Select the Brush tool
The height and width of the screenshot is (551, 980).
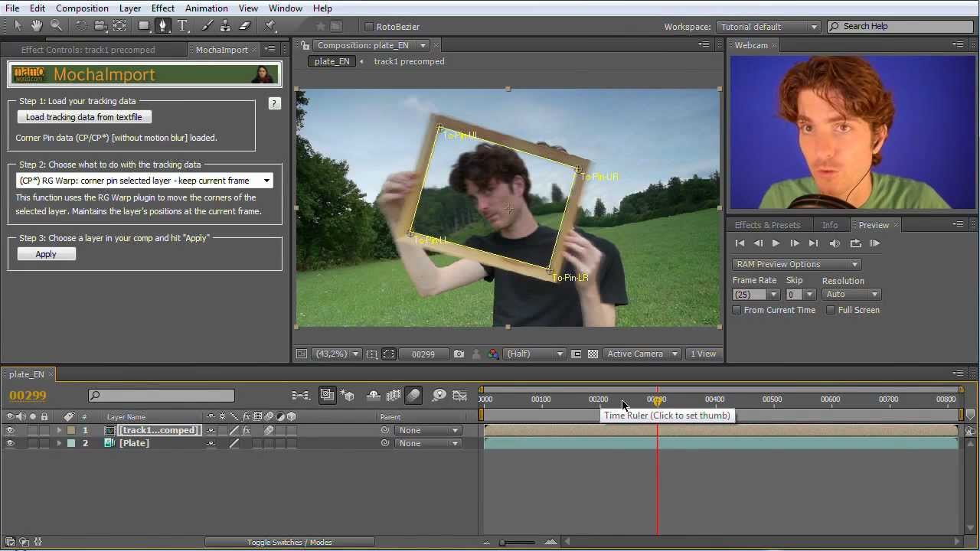coord(207,26)
